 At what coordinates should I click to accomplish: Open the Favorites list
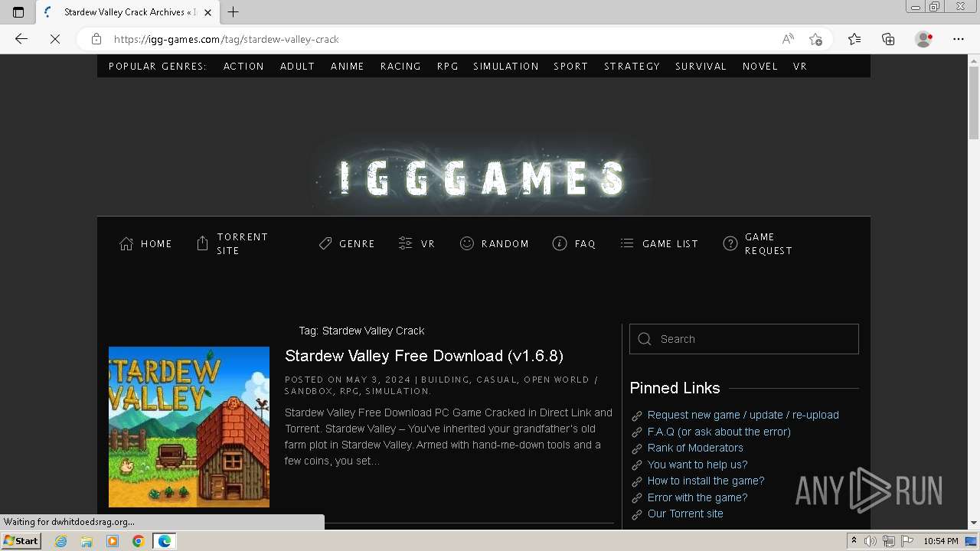pyautogui.click(x=854, y=39)
